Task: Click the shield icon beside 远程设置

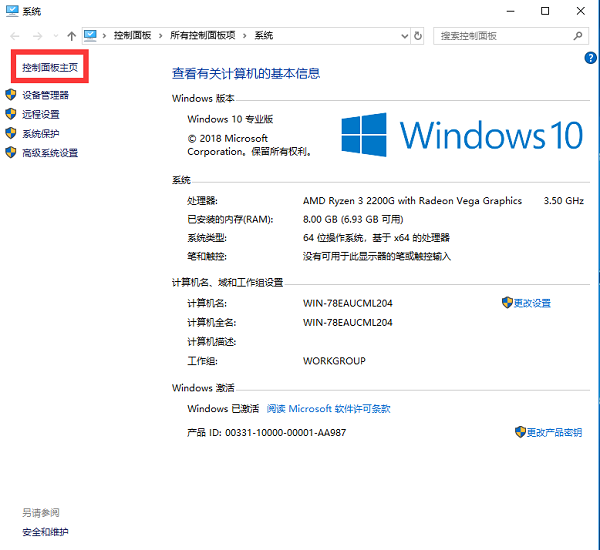Action: (x=11, y=114)
